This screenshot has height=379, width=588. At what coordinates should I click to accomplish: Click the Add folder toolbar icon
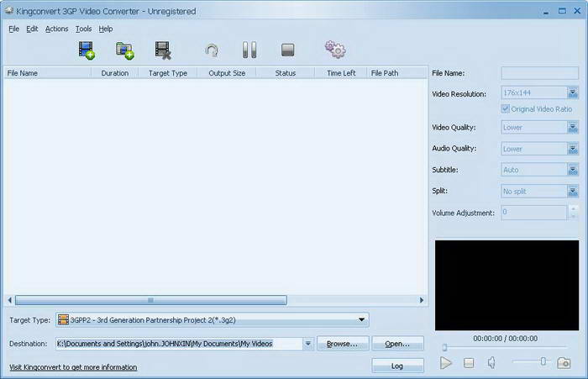[x=125, y=50]
